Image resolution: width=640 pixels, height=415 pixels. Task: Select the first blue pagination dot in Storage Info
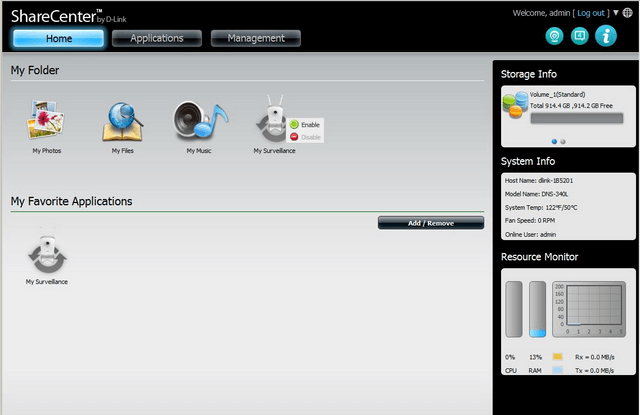click(x=554, y=142)
